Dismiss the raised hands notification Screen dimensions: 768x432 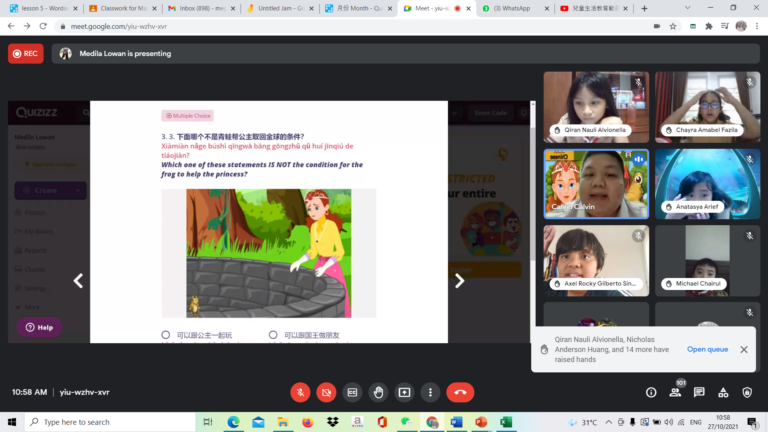(744, 349)
